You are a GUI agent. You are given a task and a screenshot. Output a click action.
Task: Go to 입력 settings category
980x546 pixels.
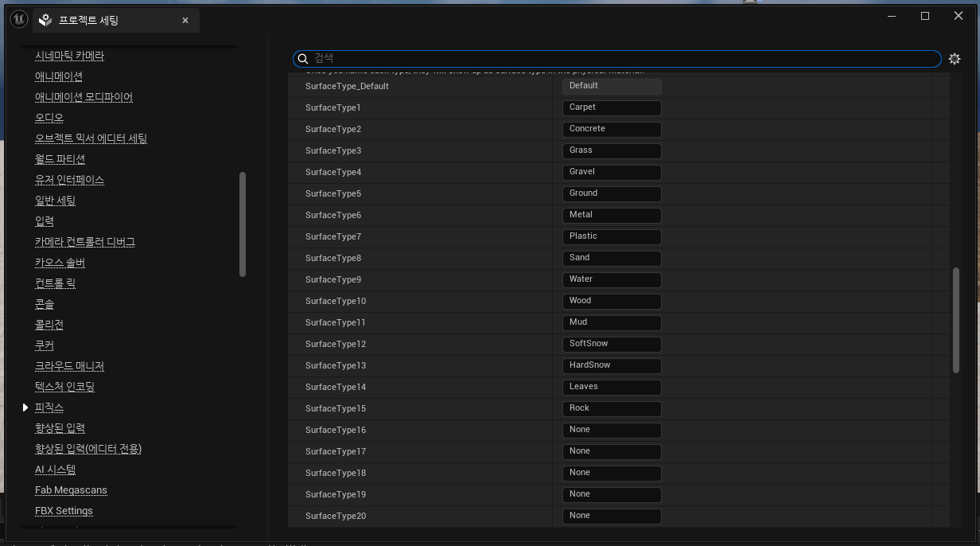point(45,221)
